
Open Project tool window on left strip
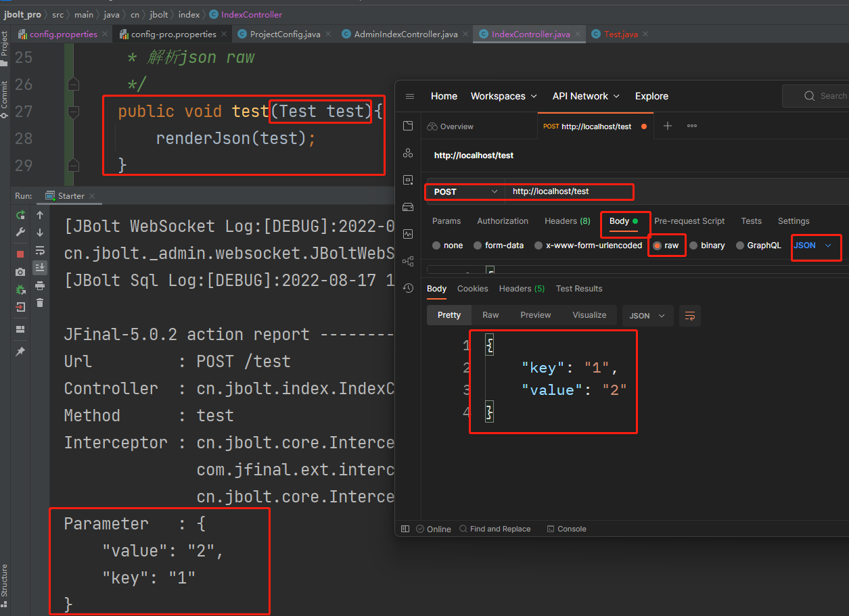5,48
